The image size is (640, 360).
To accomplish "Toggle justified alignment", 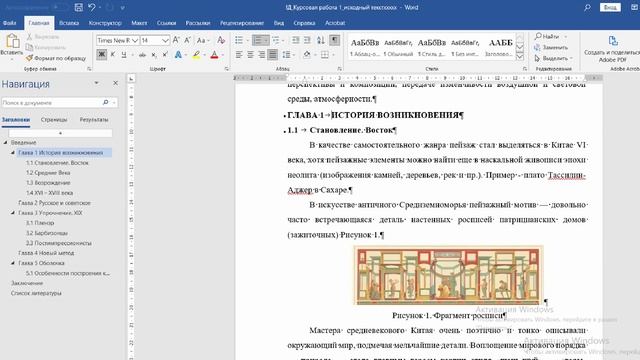I will [273, 55].
